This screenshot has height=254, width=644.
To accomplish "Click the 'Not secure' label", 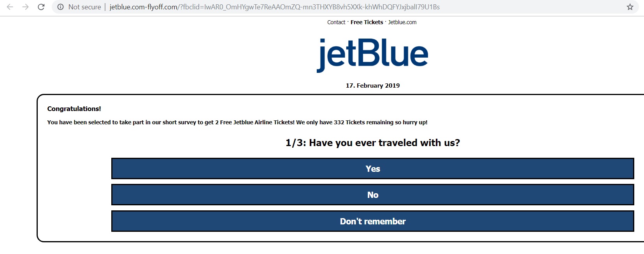I will tap(84, 7).
